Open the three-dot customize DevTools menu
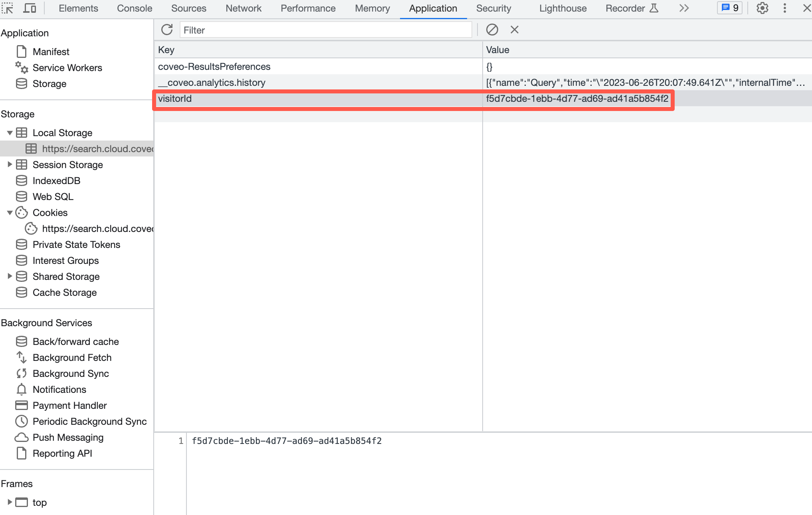The width and height of the screenshot is (812, 515). click(784, 8)
